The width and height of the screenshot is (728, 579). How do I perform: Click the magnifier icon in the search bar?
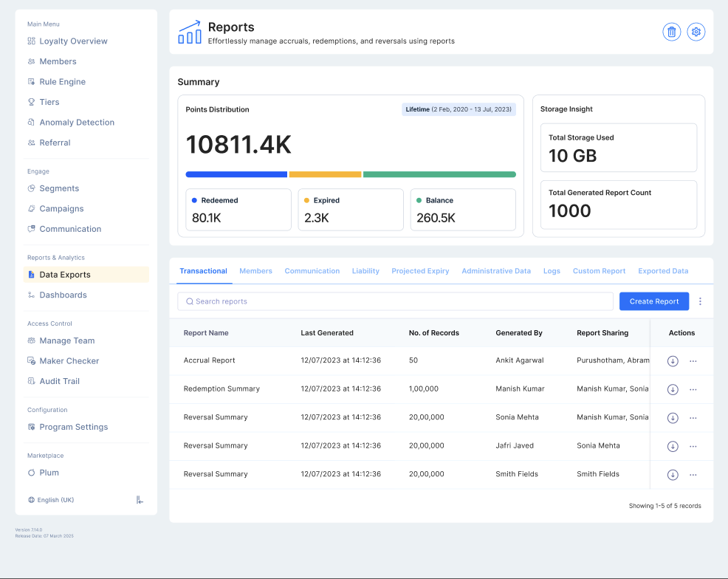(x=190, y=301)
